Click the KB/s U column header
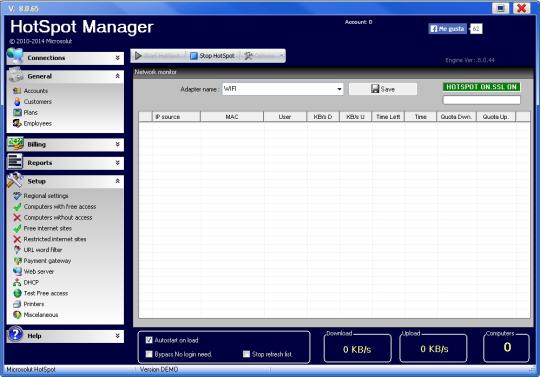 (x=355, y=117)
